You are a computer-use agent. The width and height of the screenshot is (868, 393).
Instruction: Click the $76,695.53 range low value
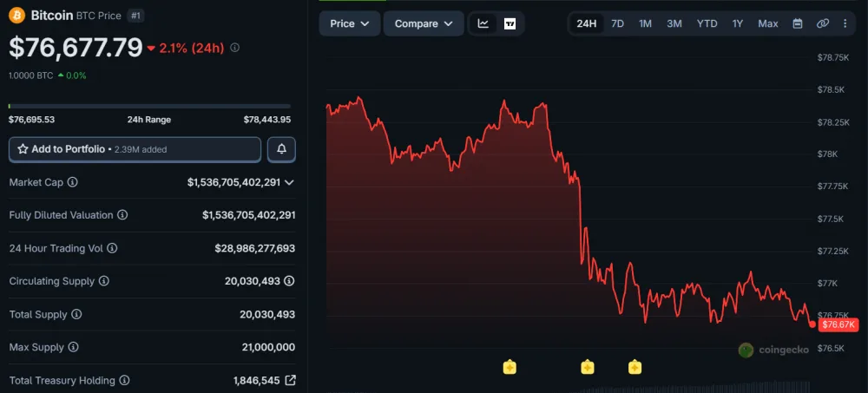(x=31, y=120)
